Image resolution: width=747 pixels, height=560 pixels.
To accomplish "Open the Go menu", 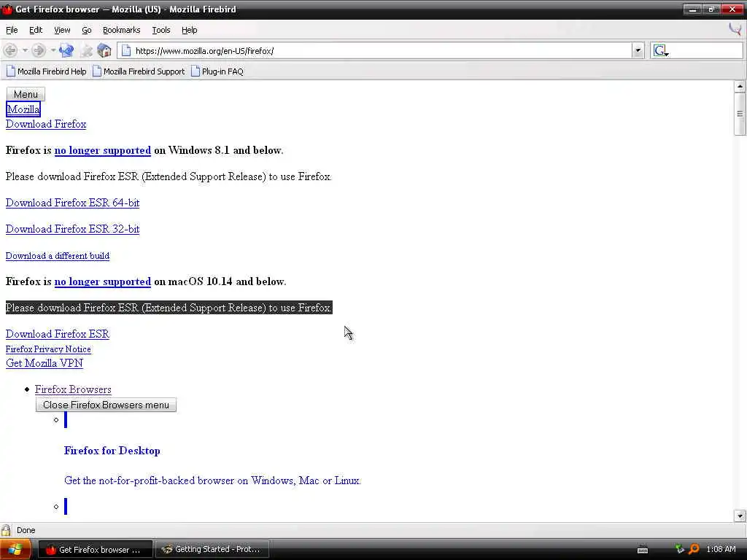I will click(x=87, y=30).
